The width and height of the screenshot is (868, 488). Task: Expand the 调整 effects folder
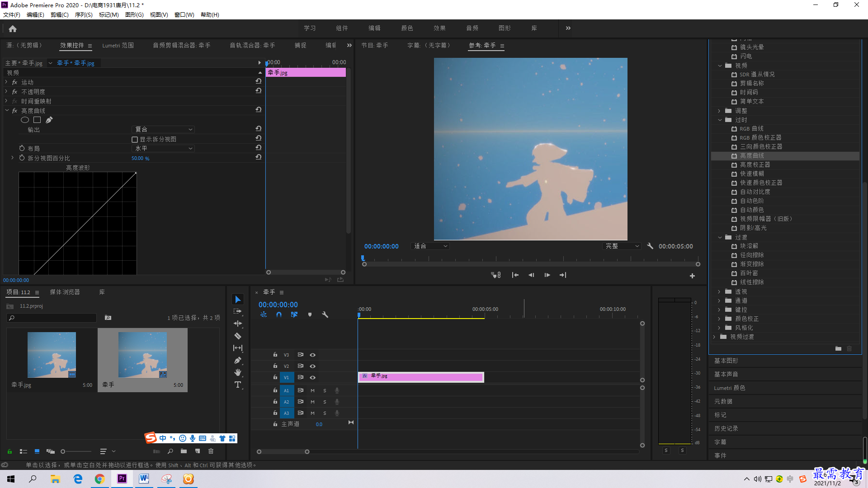[719, 111]
